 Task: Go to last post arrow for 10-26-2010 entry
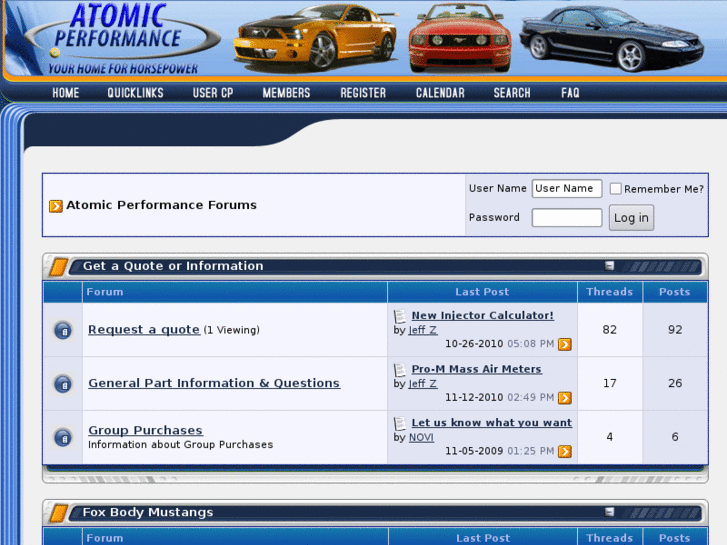(565, 344)
